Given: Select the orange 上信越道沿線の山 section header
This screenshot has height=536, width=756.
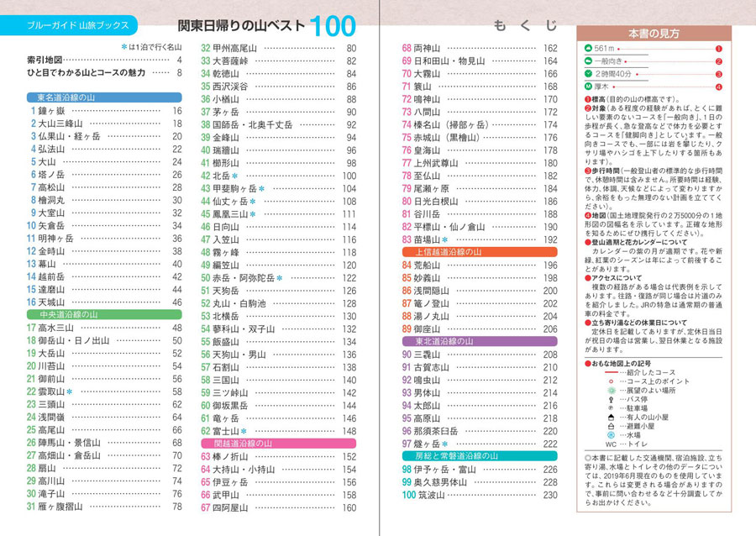Looking at the screenshot, I should 480,252.
